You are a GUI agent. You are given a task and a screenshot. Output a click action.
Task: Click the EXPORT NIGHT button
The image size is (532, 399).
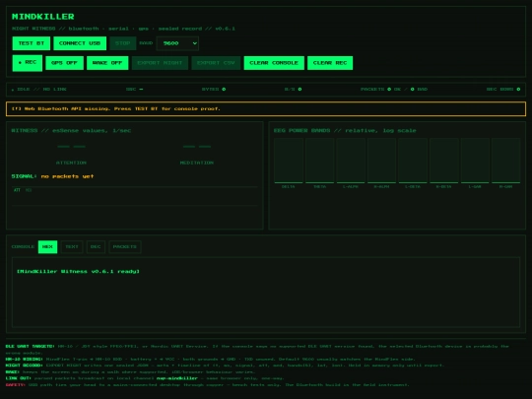pos(160,63)
